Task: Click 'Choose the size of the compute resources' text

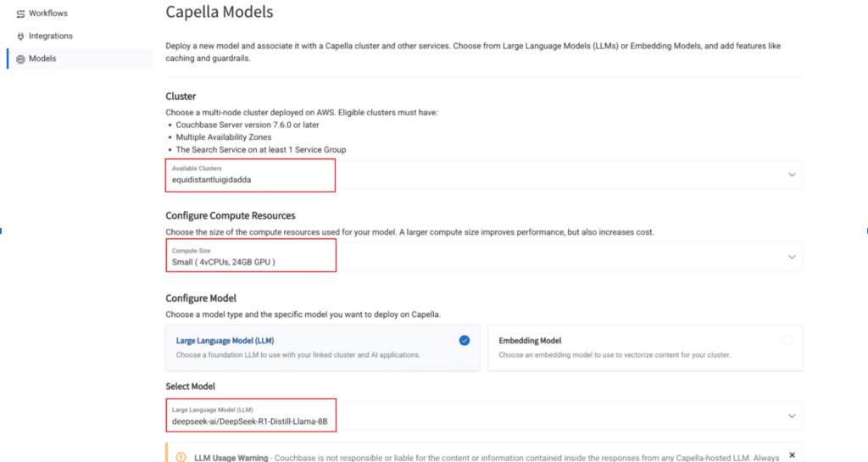Action: [x=409, y=231]
